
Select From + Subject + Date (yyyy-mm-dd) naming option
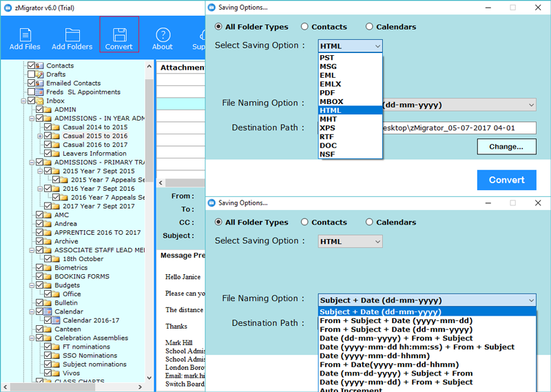click(x=427, y=320)
